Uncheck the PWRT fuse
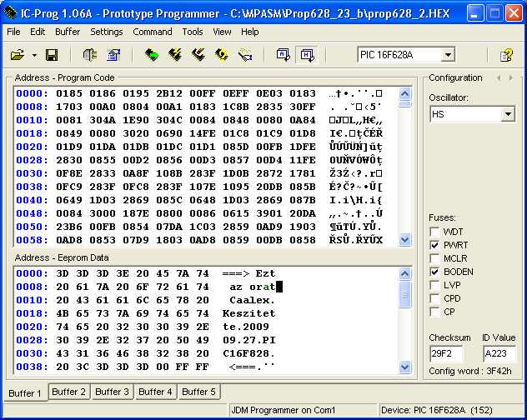 click(x=434, y=245)
